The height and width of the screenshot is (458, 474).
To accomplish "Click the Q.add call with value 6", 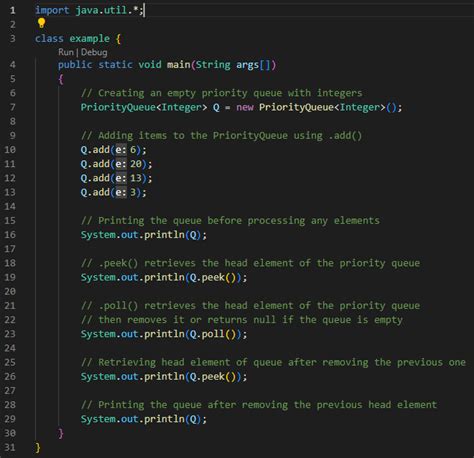I will pyautogui.click(x=113, y=150).
